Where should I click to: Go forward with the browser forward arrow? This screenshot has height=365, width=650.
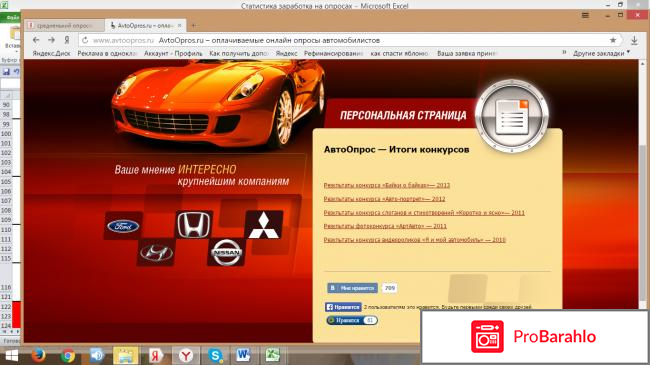point(51,40)
